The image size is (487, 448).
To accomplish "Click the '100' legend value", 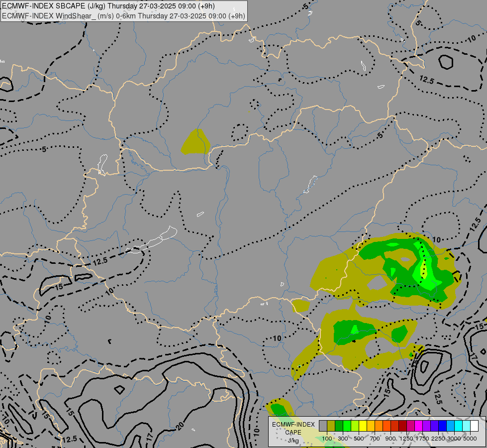I will click(x=327, y=439).
